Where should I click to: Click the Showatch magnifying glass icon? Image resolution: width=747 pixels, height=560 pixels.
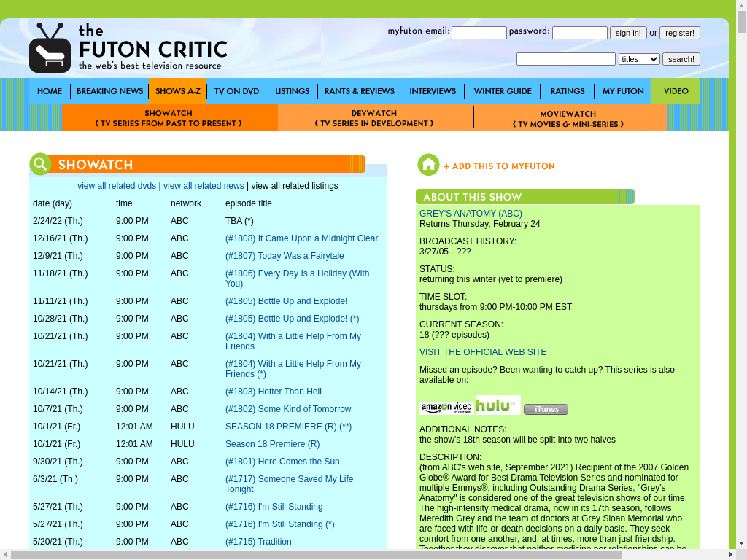[x=40, y=164]
